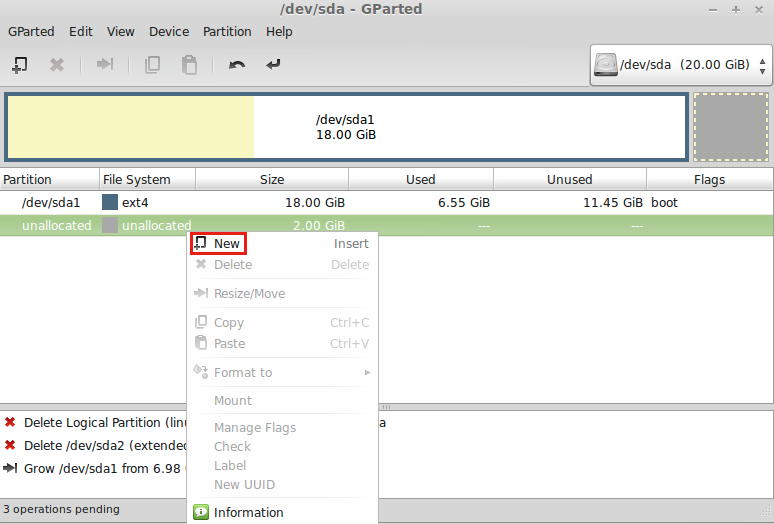
Task: Click the gray unallocated block in disk map
Action: (730, 127)
